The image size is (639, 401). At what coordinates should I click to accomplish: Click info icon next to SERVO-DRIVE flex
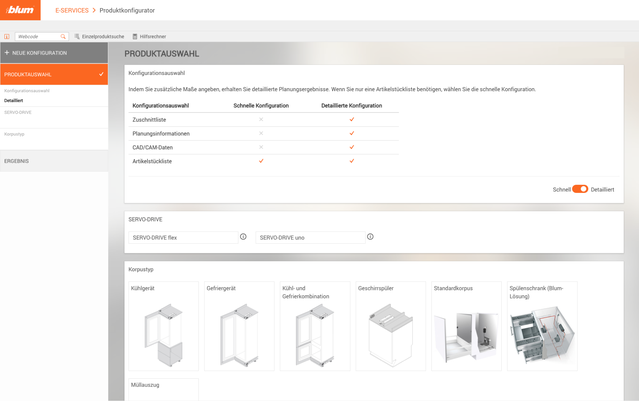click(x=243, y=237)
